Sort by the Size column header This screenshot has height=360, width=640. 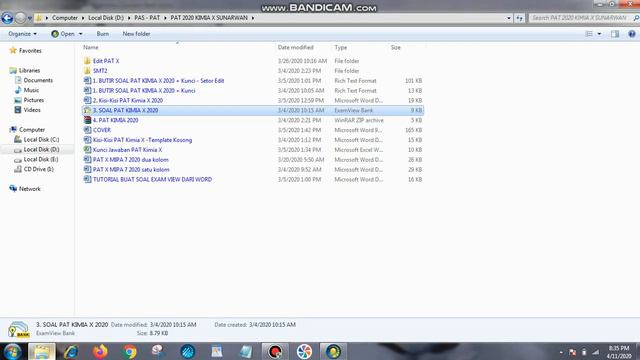tap(396, 47)
